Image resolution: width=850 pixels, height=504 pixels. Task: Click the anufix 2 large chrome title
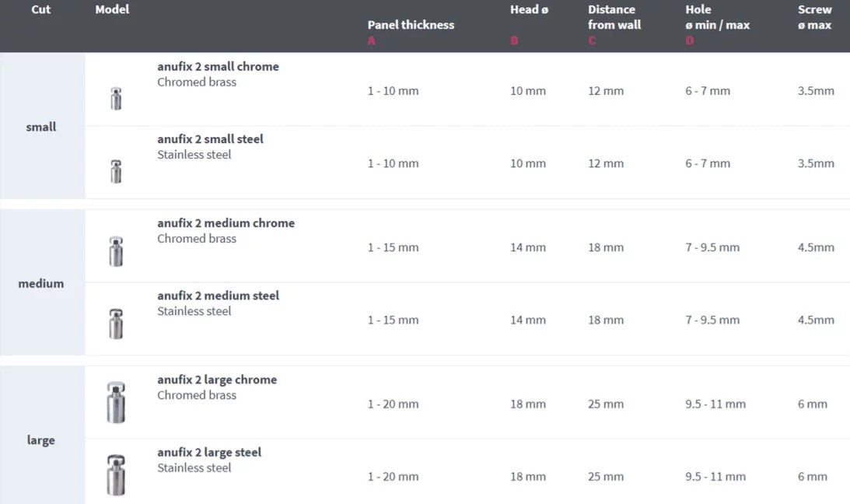217,380
